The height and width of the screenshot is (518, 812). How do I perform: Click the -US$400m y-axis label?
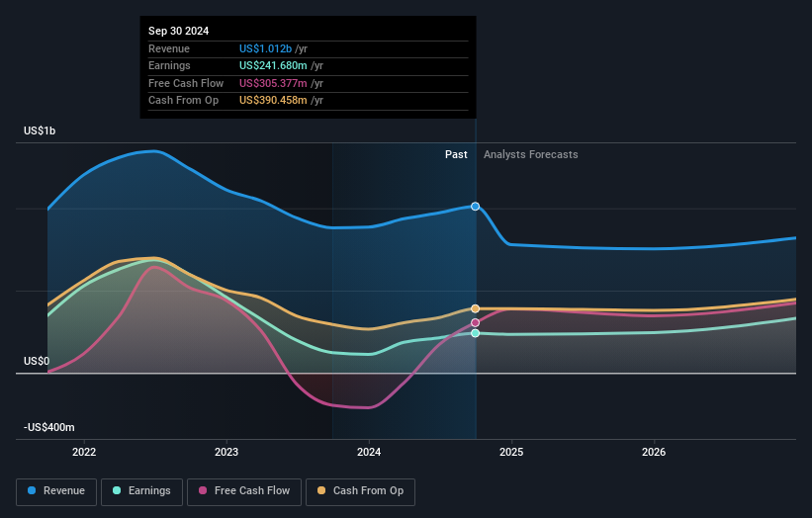(48, 427)
